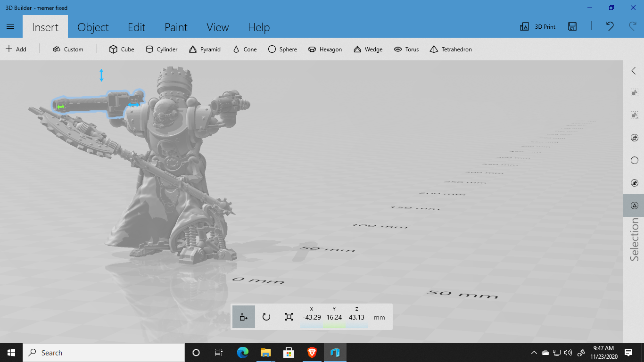Redo the last undone action
644x362 pixels.
point(633,26)
